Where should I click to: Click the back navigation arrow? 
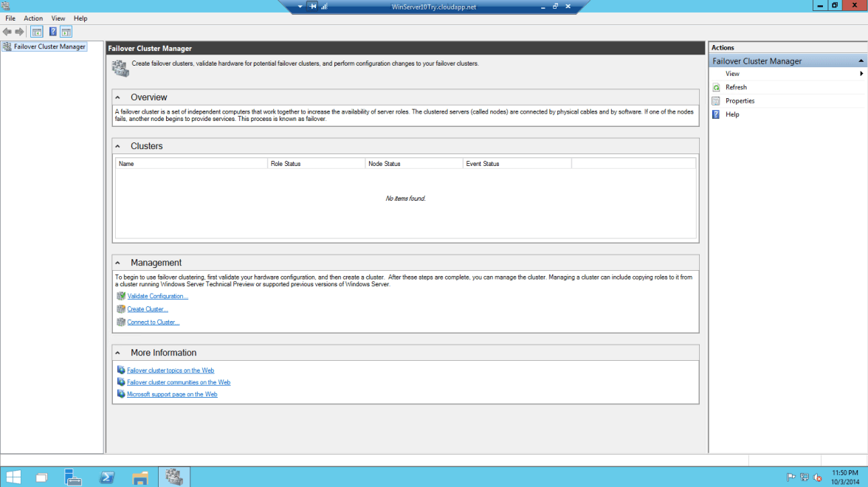pyautogui.click(x=7, y=31)
